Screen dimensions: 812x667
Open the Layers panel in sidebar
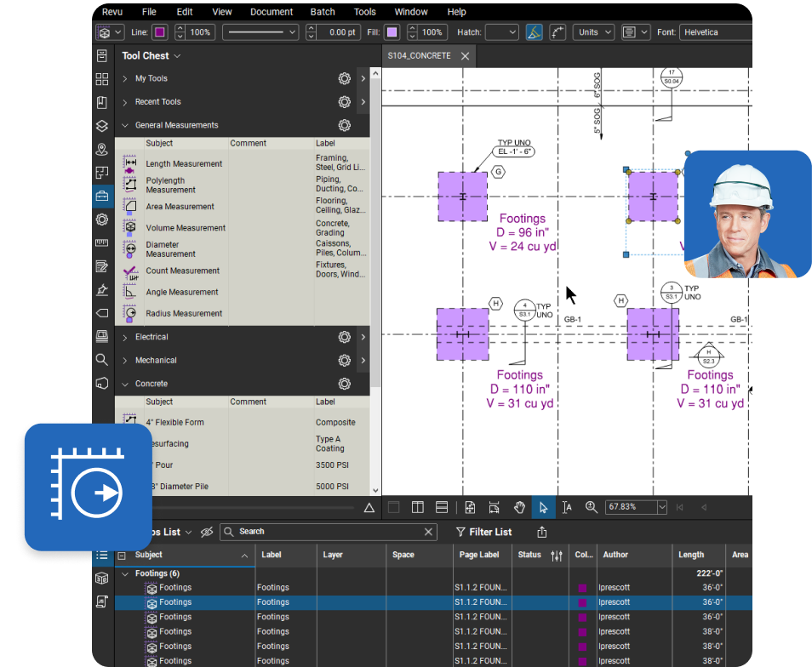click(102, 126)
